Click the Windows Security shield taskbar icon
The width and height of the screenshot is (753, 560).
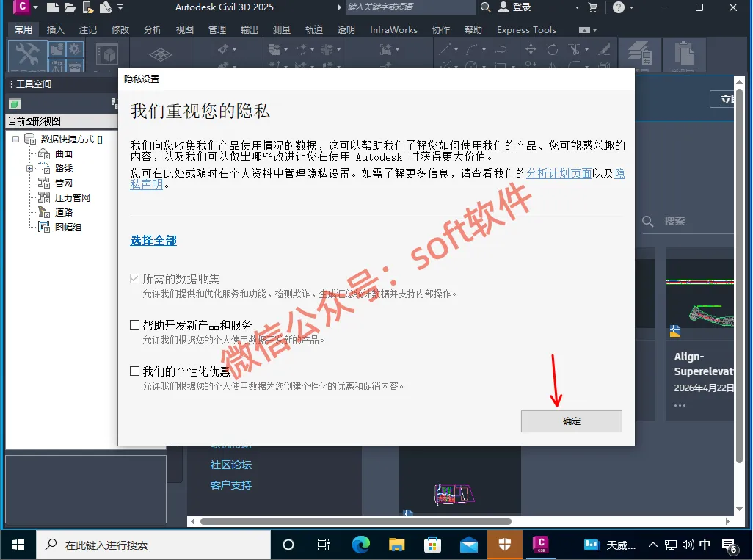505,545
